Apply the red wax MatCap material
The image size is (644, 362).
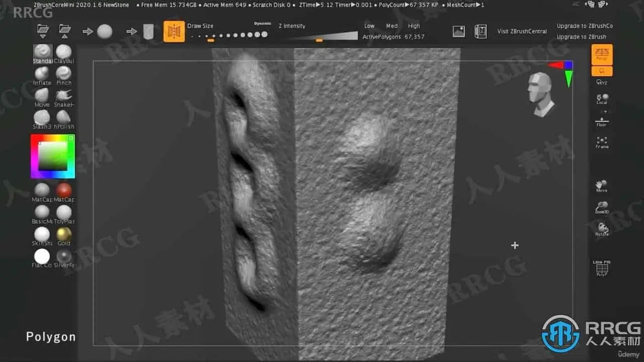click(64, 192)
